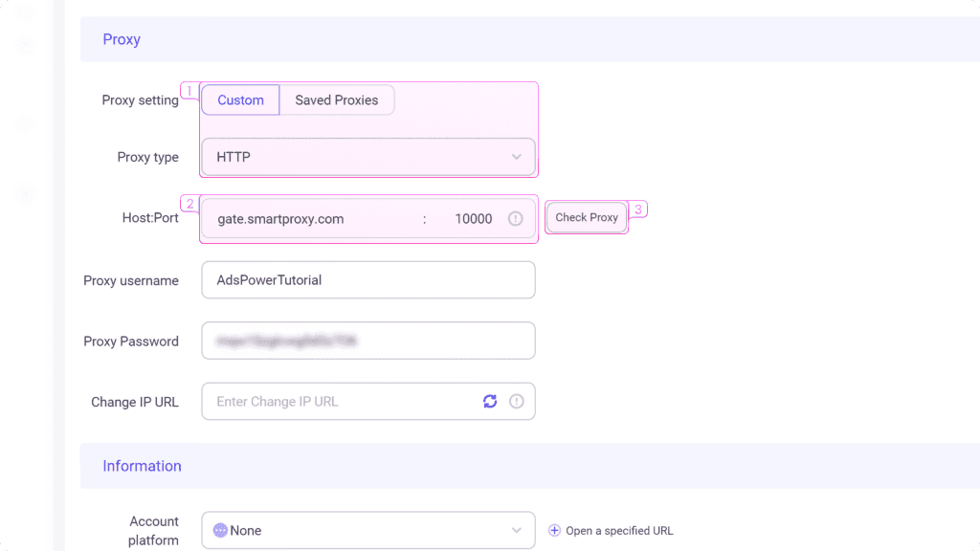Click the Proxy section header

click(x=122, y=39)
